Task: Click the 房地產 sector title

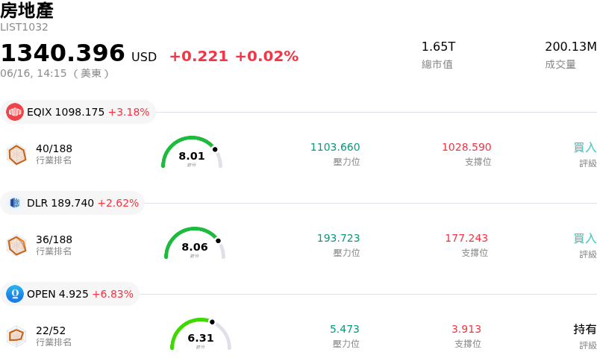Action: [x=27, y=10]
